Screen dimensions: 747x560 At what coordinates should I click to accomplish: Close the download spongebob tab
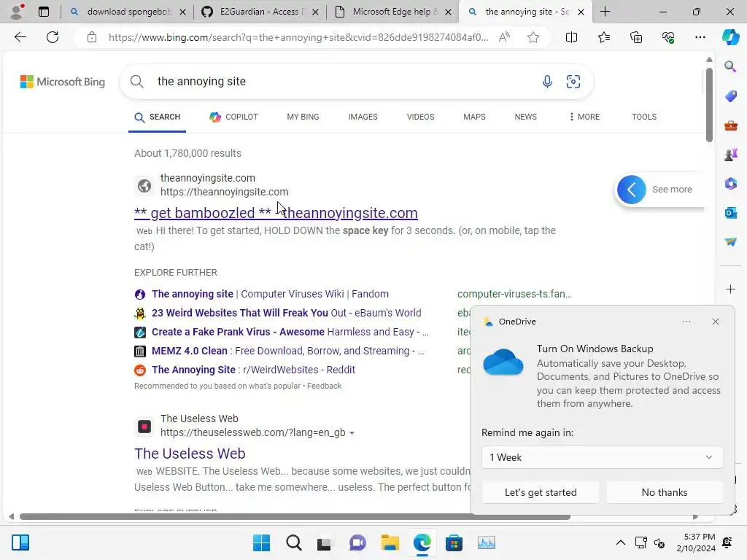[182, 12]
